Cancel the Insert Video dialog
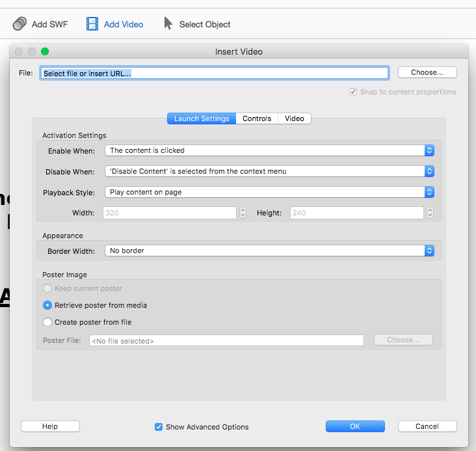This screenshot has width=476, height=451. point(427,426)
